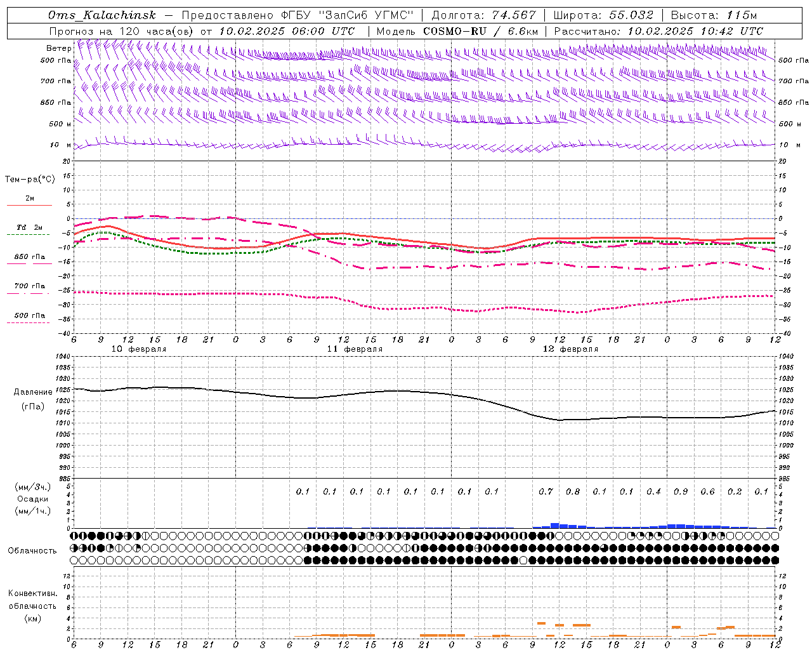Viewport: 812px width, 650px height.
Task: Click the 'Высота: 115м' value
Action: click(714, 15)
